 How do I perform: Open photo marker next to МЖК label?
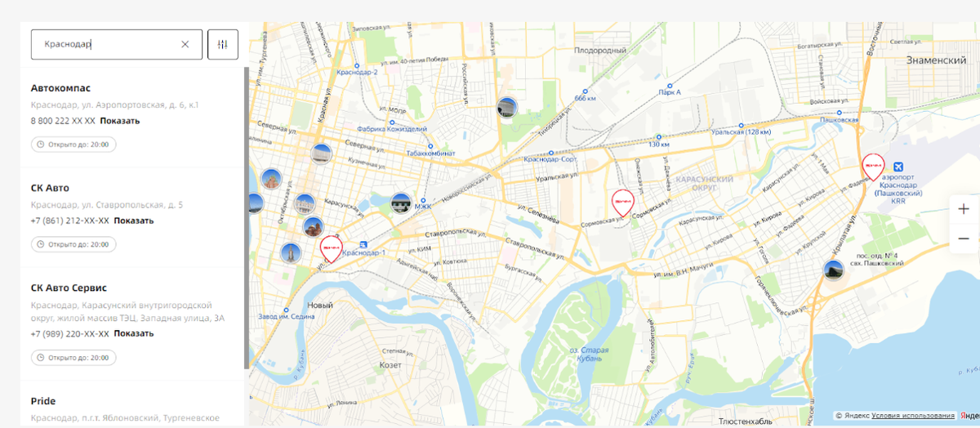[401, 203]
